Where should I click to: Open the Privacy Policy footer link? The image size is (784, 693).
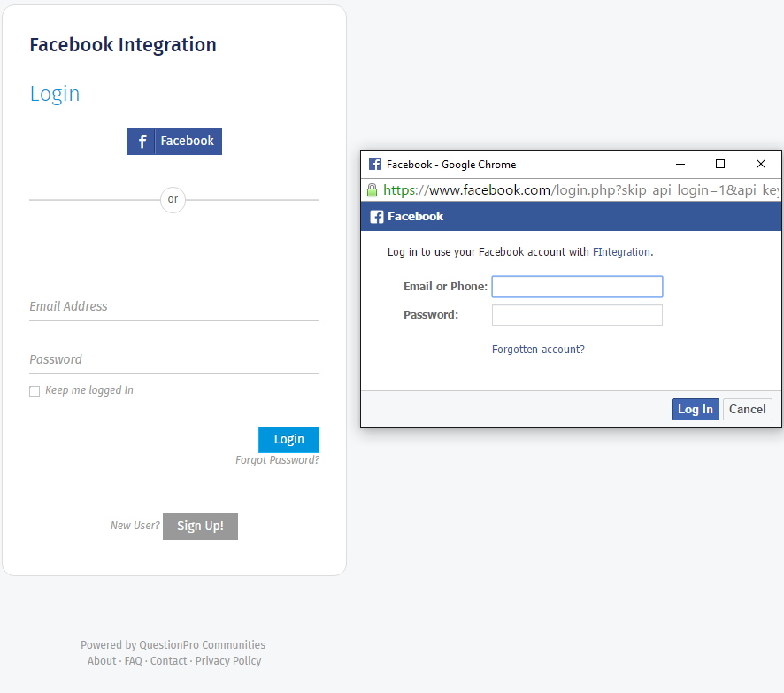228,661
